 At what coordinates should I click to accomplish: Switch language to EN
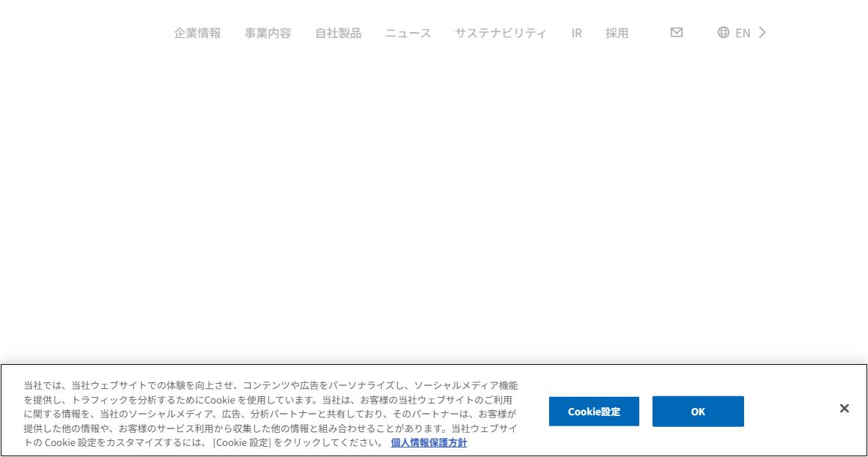[743, 33]
